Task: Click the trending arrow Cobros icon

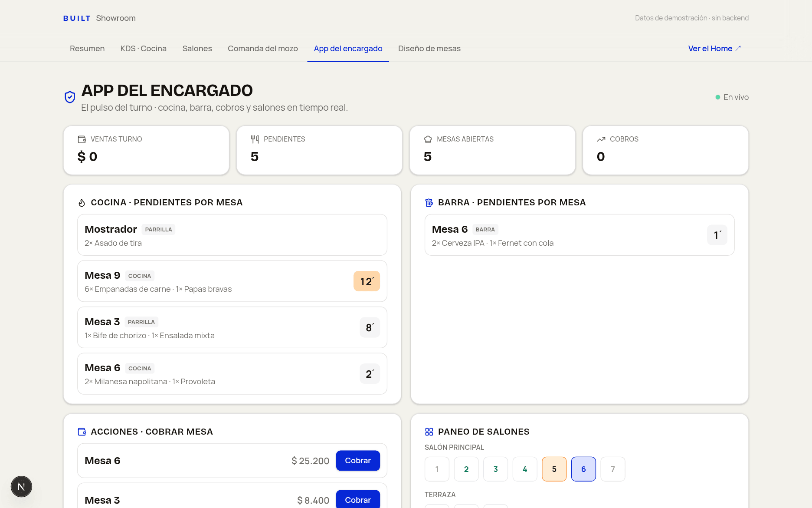Action: 601,139
